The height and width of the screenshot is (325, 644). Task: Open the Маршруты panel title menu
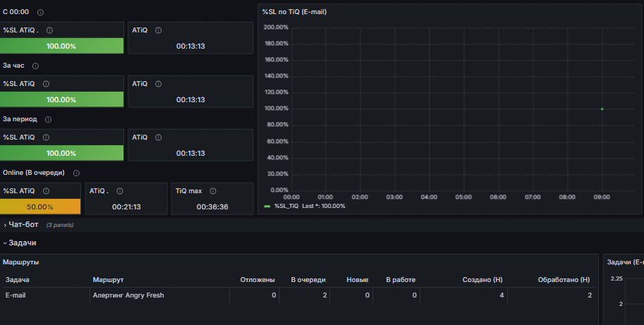[21, 262]
